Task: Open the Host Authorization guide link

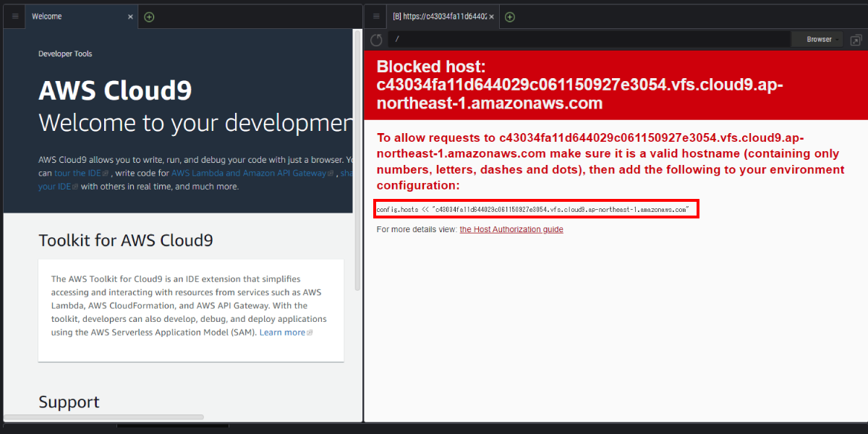Action: 511,229
